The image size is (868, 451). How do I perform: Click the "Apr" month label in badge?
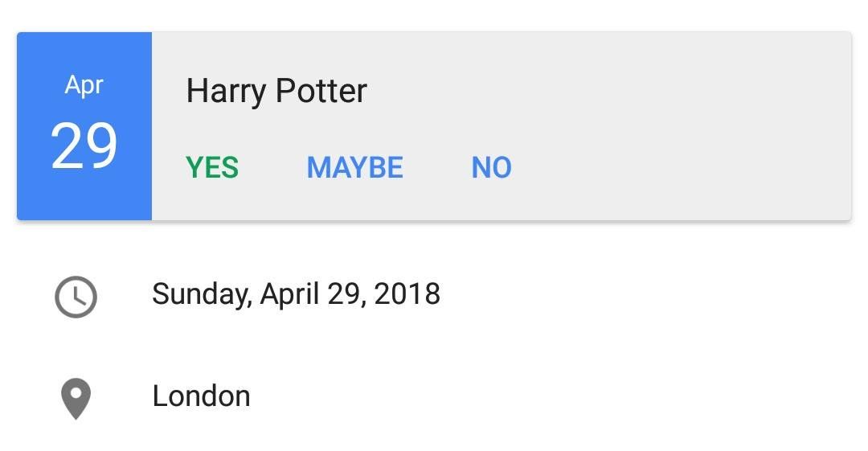pyautogui.click(x=84, y=84)
